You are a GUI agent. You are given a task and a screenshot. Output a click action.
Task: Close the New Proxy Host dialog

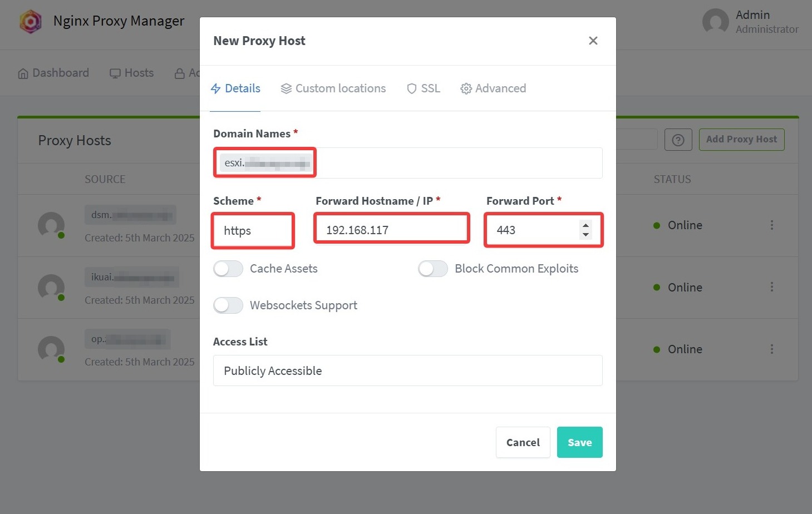593,41
